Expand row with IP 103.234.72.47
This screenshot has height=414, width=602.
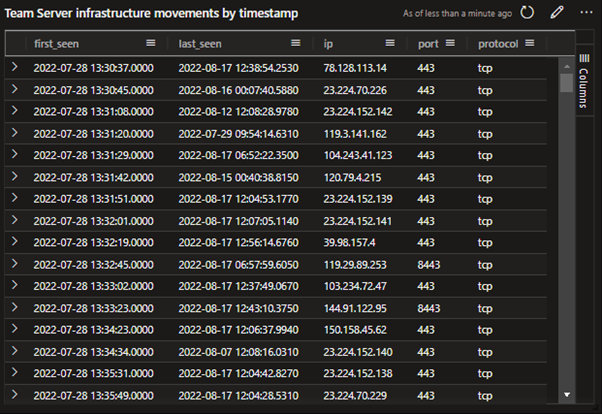point(15,285)
